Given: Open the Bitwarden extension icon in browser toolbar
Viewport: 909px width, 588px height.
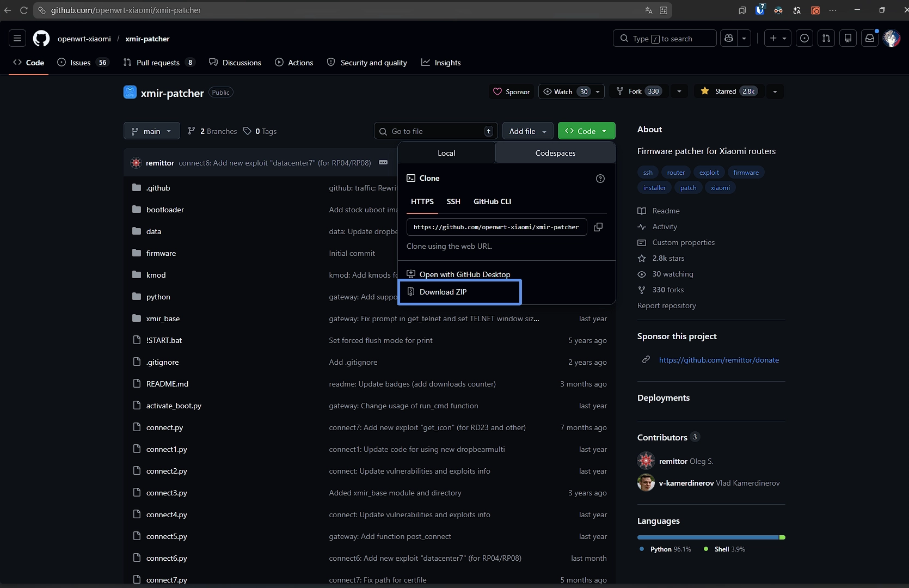Looking at the screenshot, I should (760, 10).
